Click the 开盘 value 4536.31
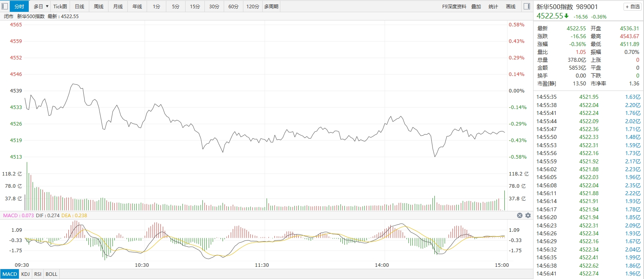This screenshot has height=279, width=644. (x=629, y=28)
